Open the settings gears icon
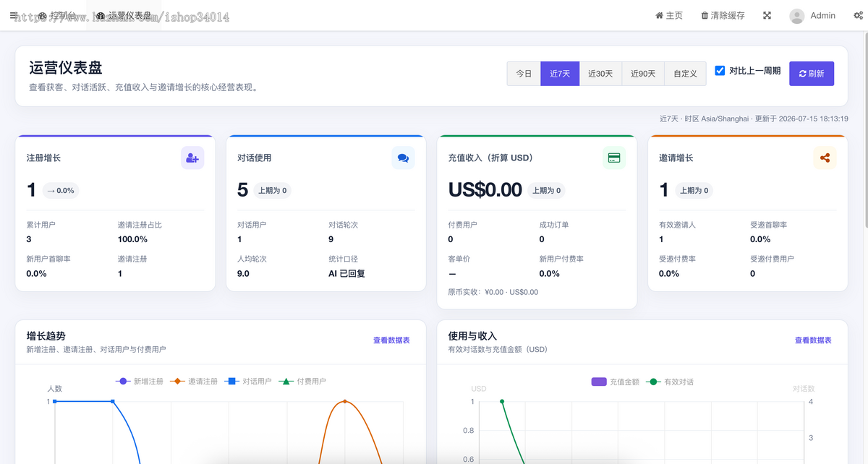 pos(858,15)
